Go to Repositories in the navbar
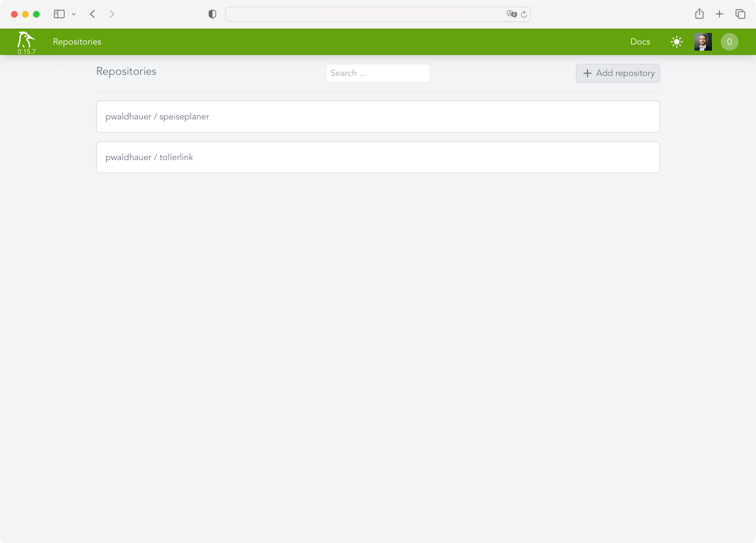 tap(77, 42)
